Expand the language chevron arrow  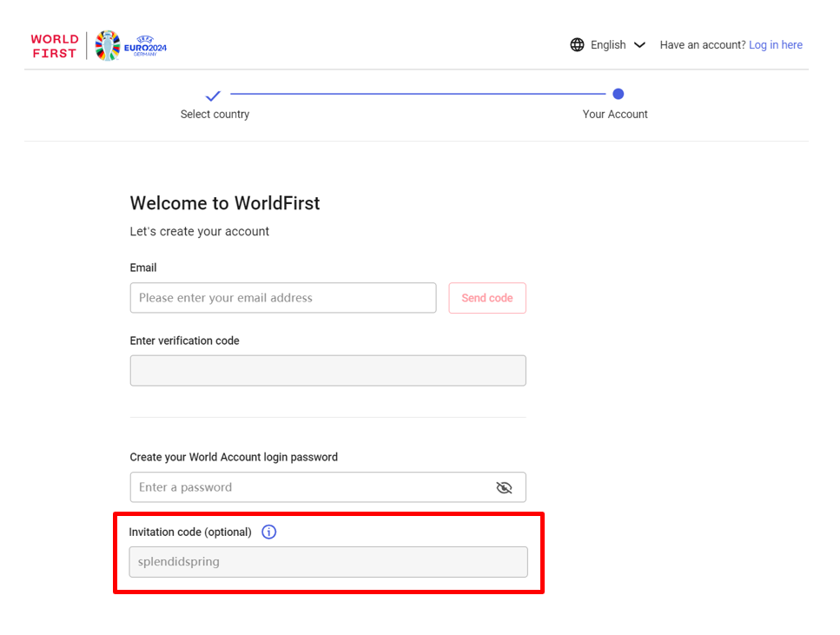tap(640, 45)
